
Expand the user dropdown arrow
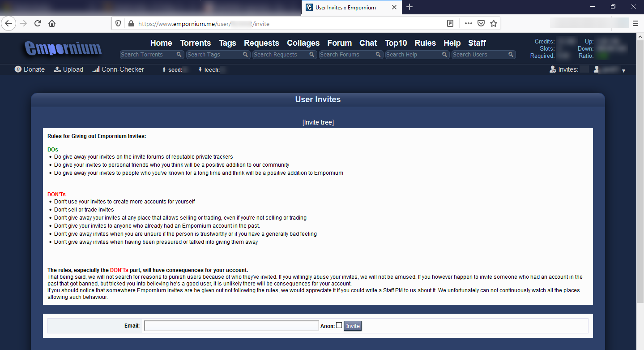623,71
